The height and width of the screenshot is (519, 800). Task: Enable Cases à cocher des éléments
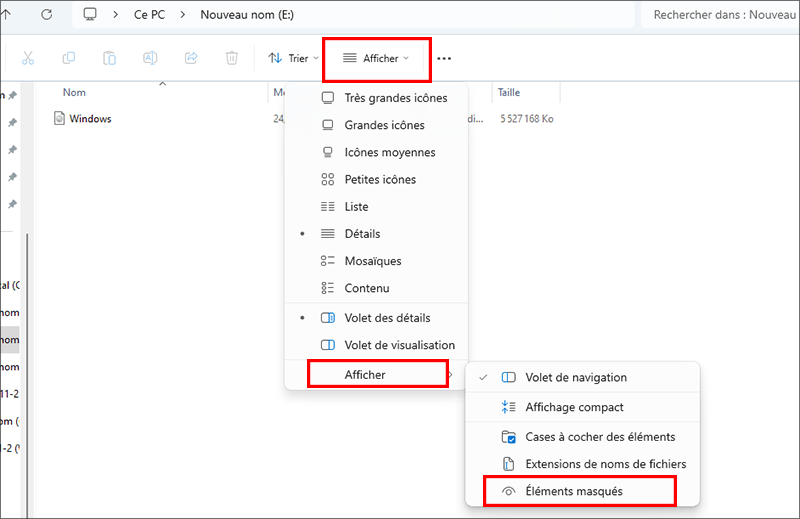[600, 437]
